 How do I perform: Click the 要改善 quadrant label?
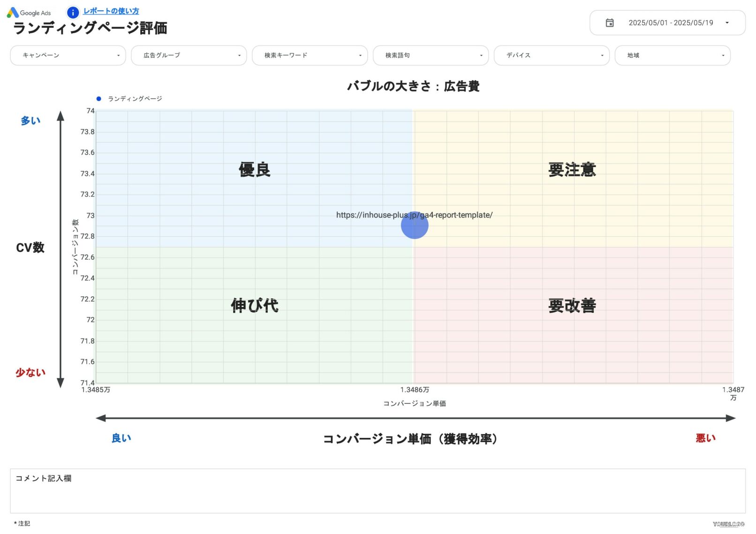[572, 305]
